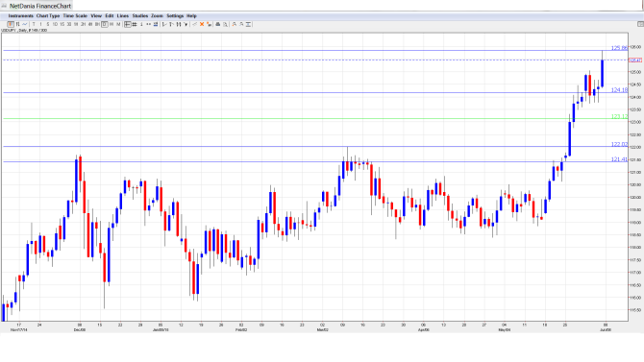Screen dimensions: 644x362
Task: Switch to monthly M time scale
Action: 118,25
